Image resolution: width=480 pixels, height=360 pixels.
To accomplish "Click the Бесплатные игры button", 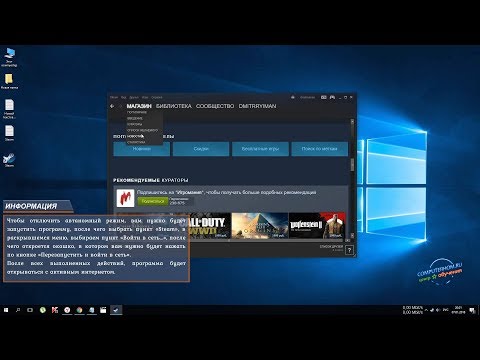I will pos(260,149).
